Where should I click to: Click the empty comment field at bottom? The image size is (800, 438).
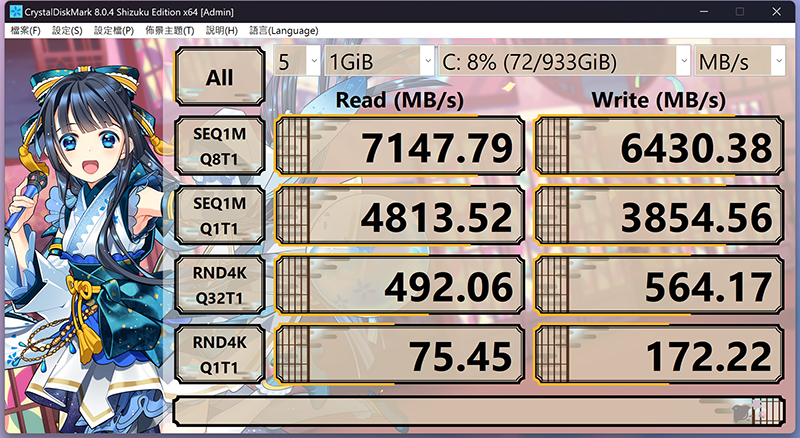(479, 411)
